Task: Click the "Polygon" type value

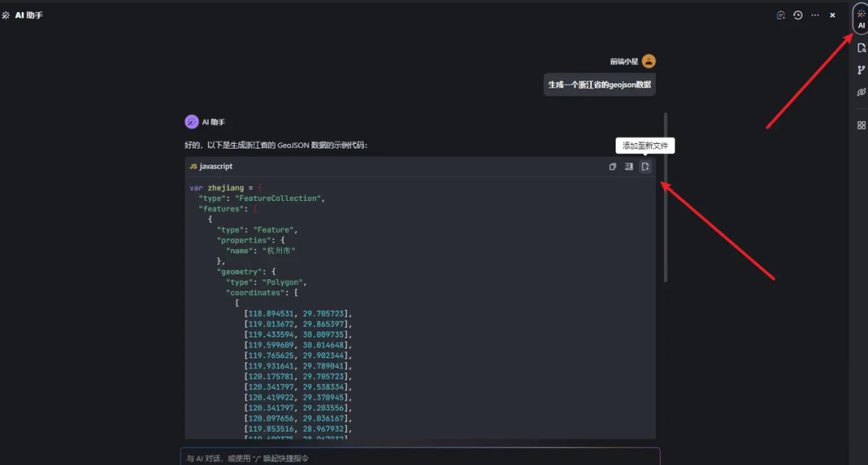Action: pyautogui.click(x=282, y=282)
